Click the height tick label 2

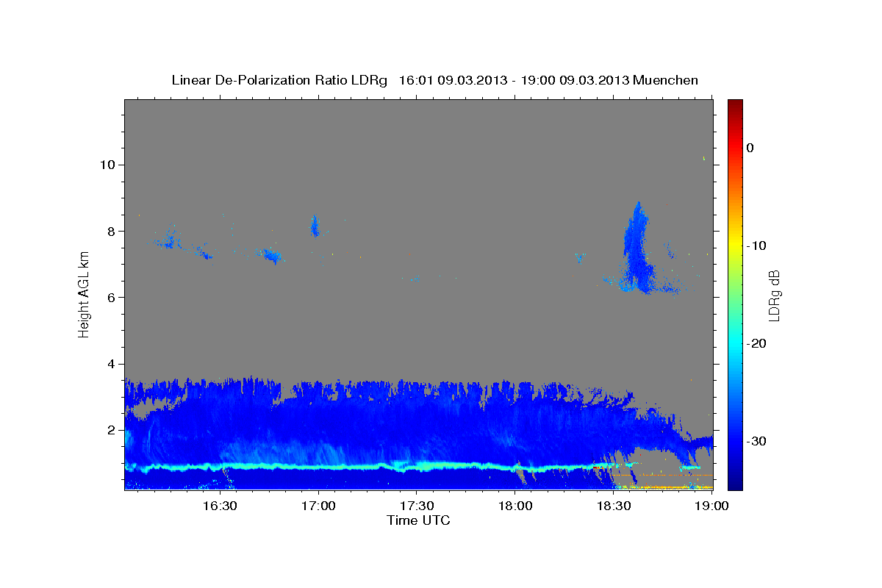click(111, 430)
